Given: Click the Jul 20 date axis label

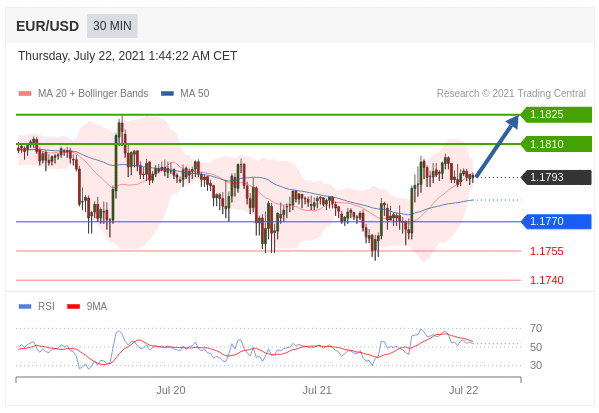Looking at the screenshot, I should [x=171, y=390].
